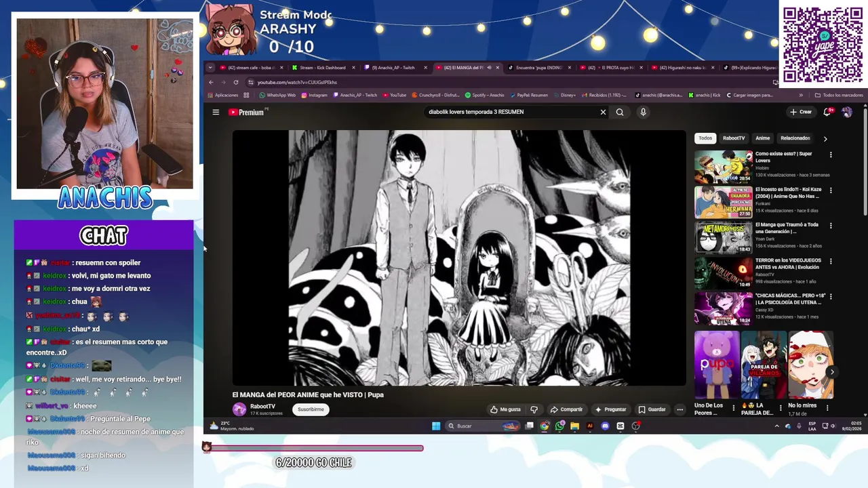Clear the YouTube search box text

[x=603, y=112]
